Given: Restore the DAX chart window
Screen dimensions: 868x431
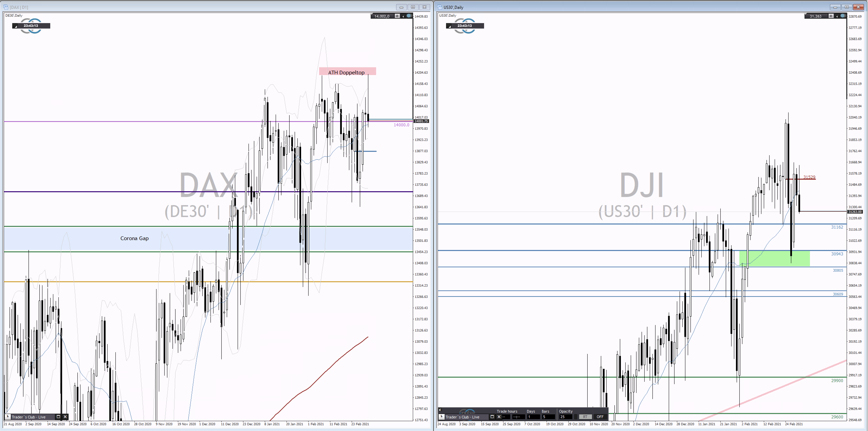Looking at the screenshot, I should [x=413, y=7].
